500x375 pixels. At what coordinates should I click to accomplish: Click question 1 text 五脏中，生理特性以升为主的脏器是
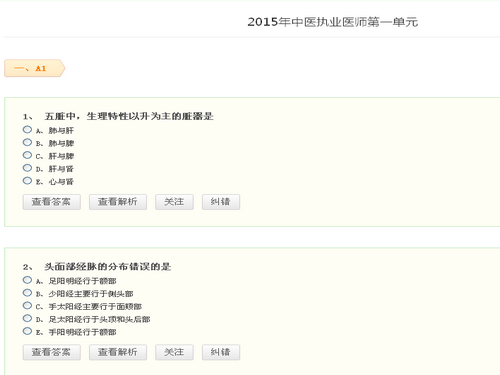[x=129, y=116]
